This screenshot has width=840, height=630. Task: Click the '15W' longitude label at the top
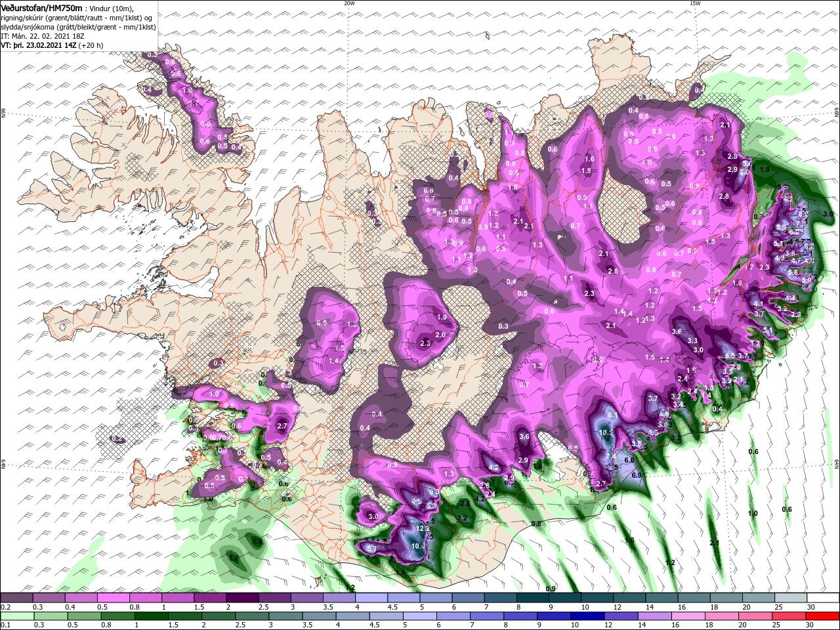point(695,3)
